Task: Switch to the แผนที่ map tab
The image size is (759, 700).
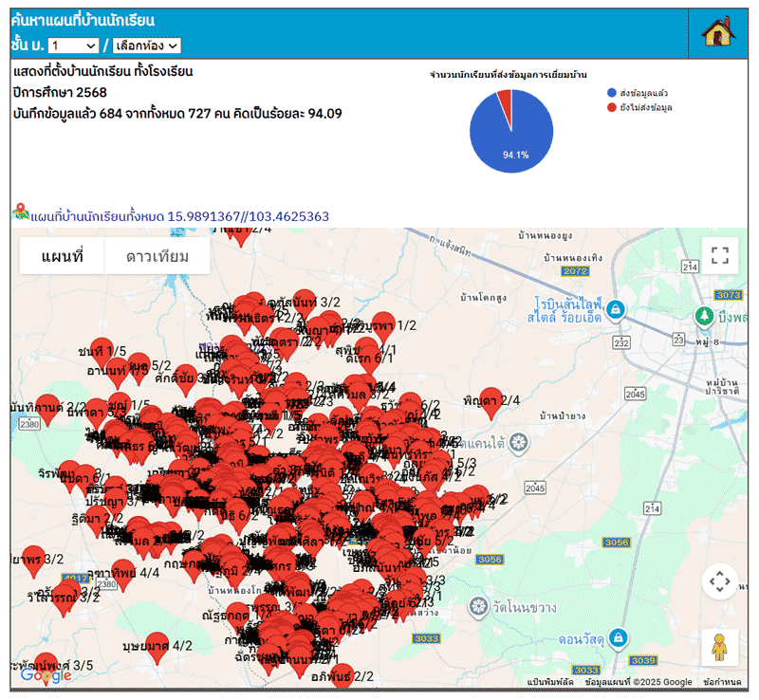Action: point(63,256)
